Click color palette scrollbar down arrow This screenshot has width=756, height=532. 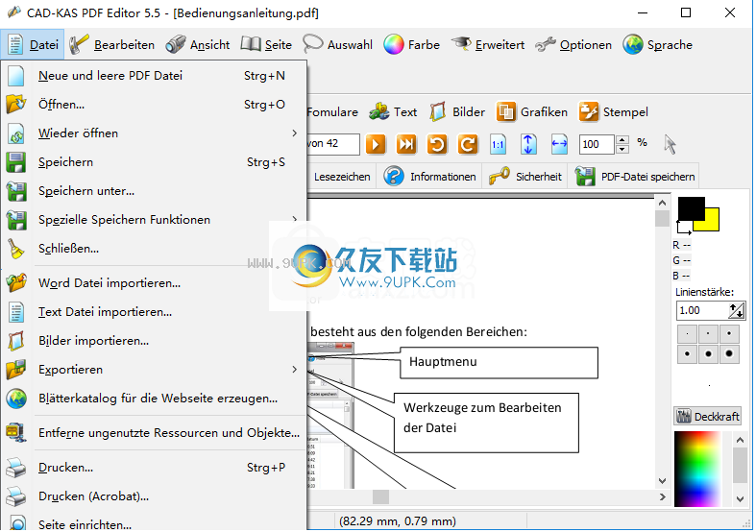click(740, 499)
